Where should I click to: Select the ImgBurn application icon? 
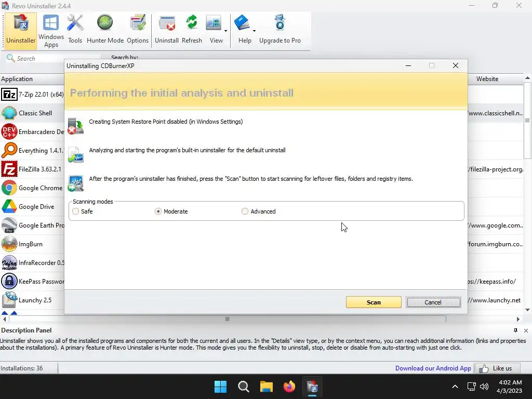(x=9, y=244)
